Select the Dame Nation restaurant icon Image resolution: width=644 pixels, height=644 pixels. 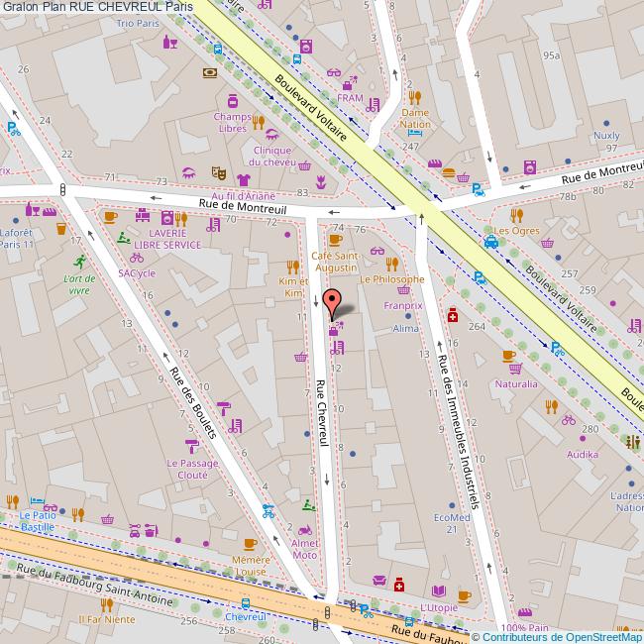click(414, 97)
